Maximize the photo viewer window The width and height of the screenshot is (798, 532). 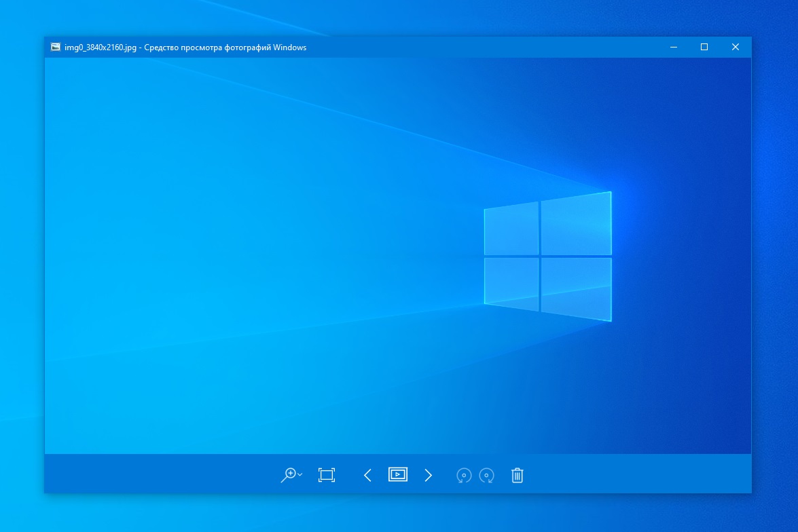click(x=704, y=47)
